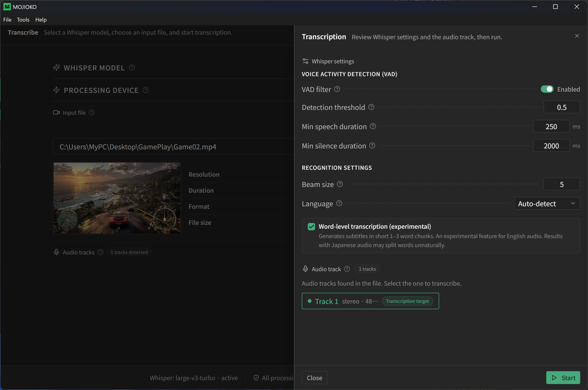Expand the Whisper Model section

94,68
